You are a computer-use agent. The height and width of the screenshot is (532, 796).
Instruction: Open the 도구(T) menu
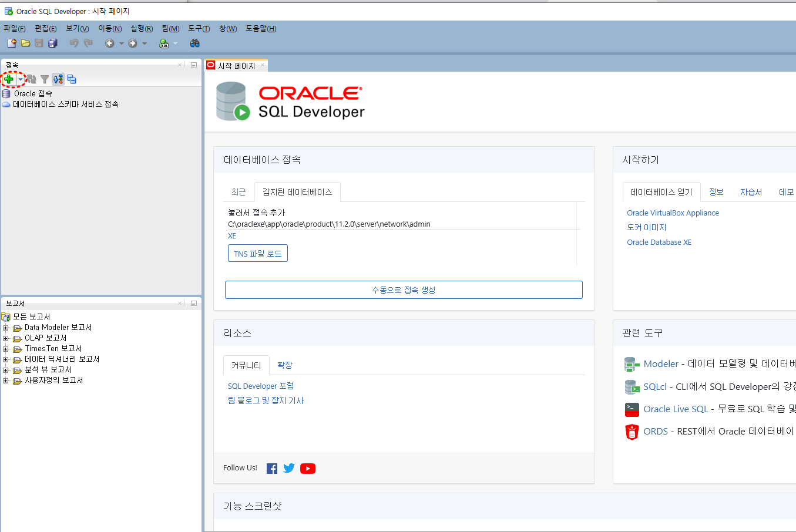point(199,28)
